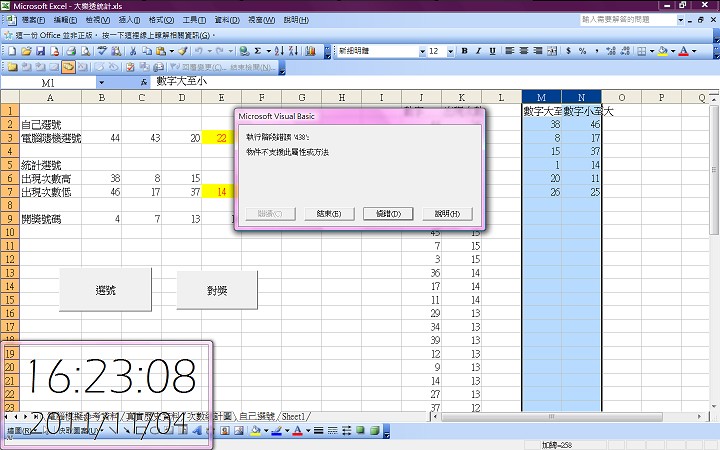Toggle Underline formatting

(x=493, y=51)
